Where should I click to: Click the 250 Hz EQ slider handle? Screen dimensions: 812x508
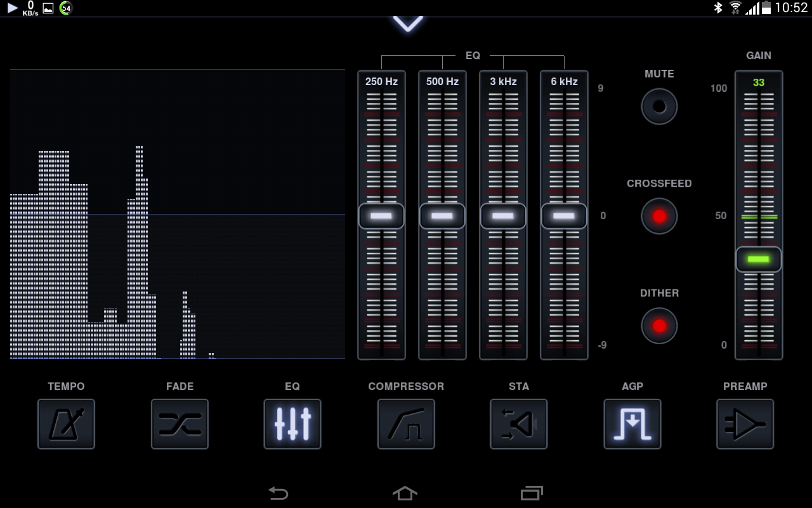point(381,216)
